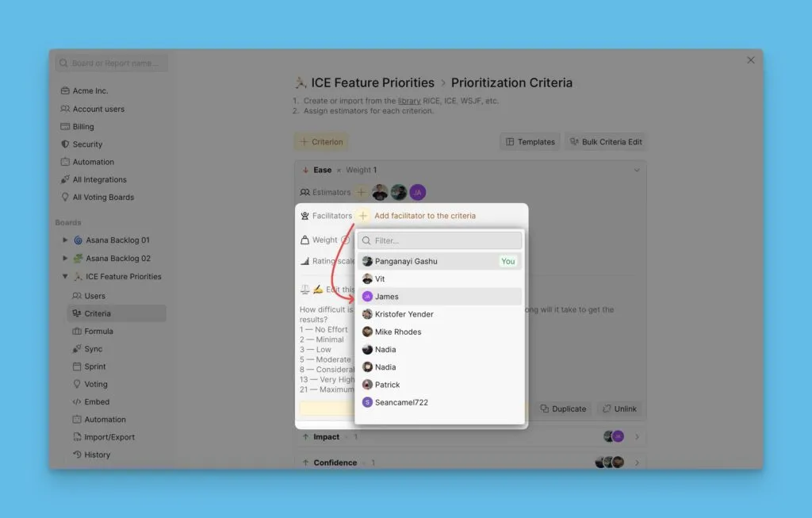Collapse the ICE Feature Priorities board tree
This screenshot has height=518, width=812.
click(x=65, y=276)
